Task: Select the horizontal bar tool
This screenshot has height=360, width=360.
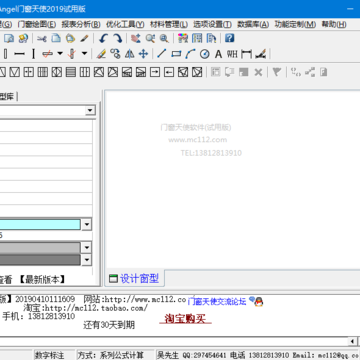Action: coord(20,54)
